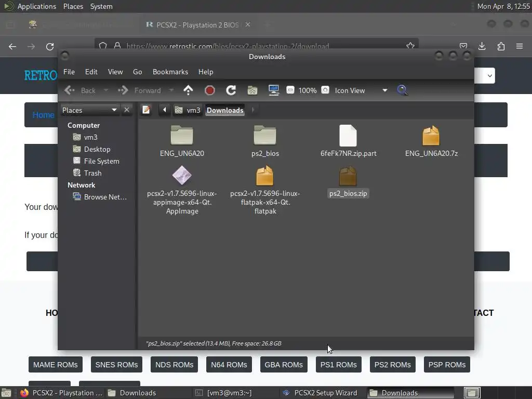Open Trash from the sidebar

coord(87,173)
